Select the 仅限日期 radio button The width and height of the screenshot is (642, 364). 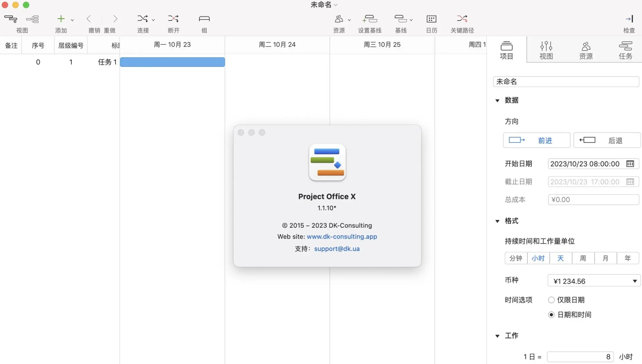point(551,299)
